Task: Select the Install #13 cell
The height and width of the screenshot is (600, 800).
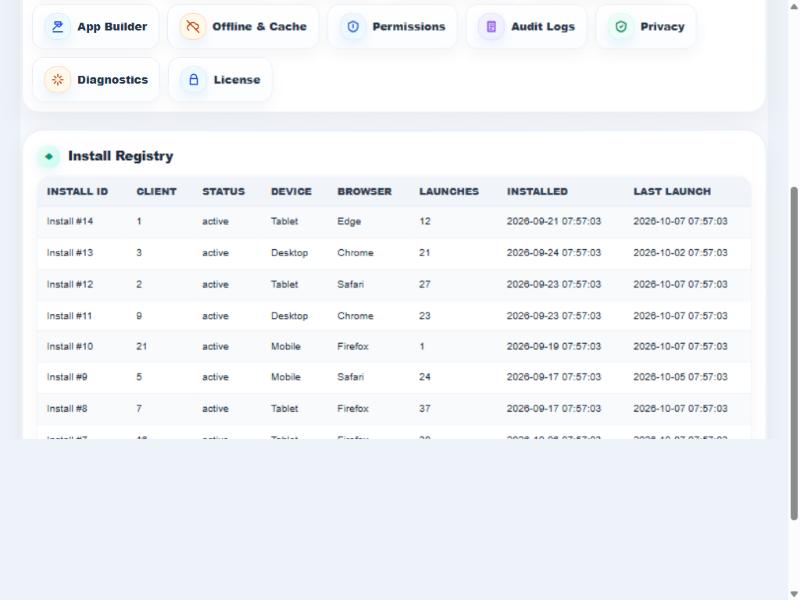Action: [70, 253]
